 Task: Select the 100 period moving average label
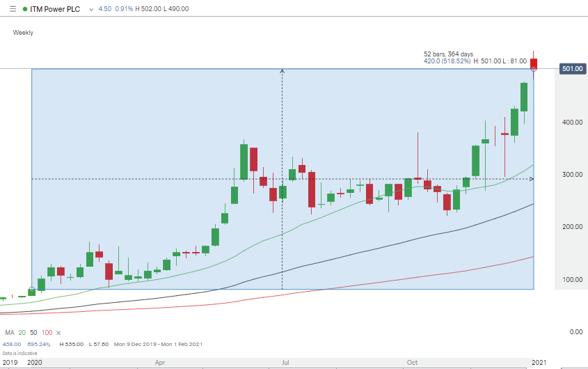tap(47, 333)
